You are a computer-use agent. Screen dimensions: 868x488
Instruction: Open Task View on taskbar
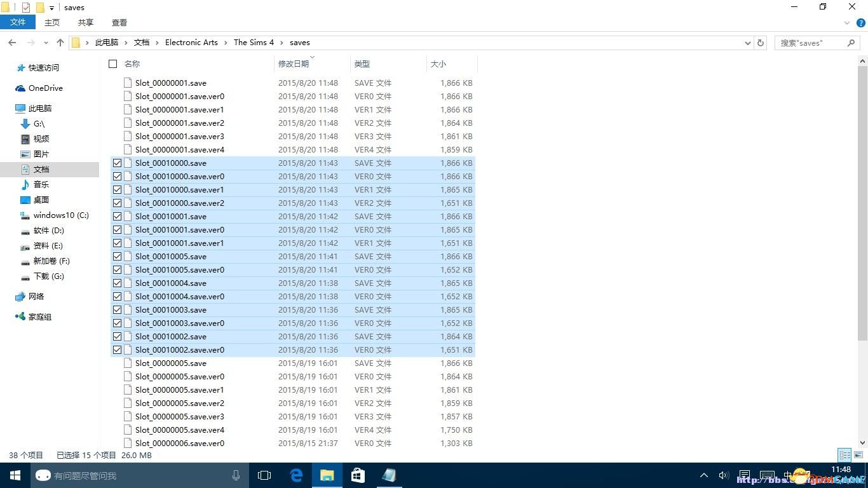coord(264,475)
